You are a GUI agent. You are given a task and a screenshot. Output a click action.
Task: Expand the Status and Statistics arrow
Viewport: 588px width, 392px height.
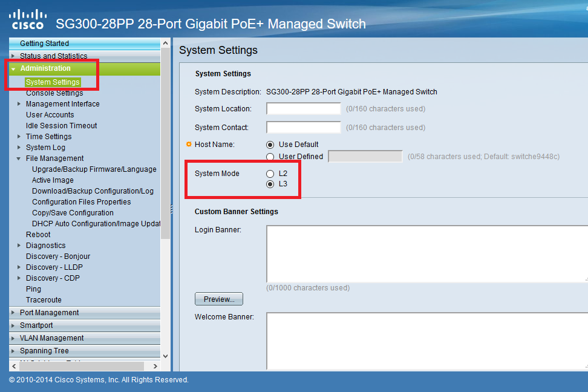point(13,56)
